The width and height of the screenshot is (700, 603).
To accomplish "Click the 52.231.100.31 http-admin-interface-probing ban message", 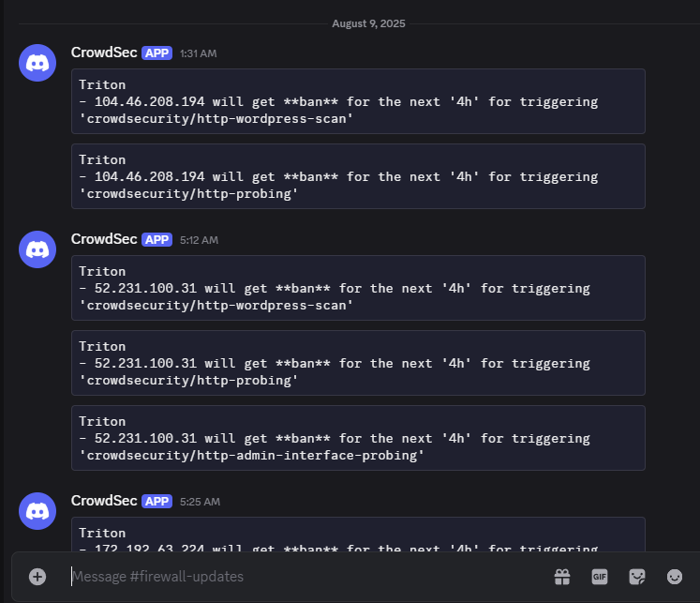I will pos(358,438).
